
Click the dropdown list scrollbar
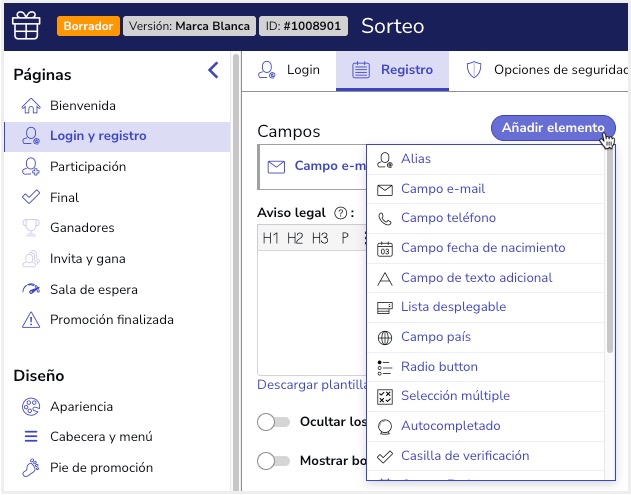[610, 250]
